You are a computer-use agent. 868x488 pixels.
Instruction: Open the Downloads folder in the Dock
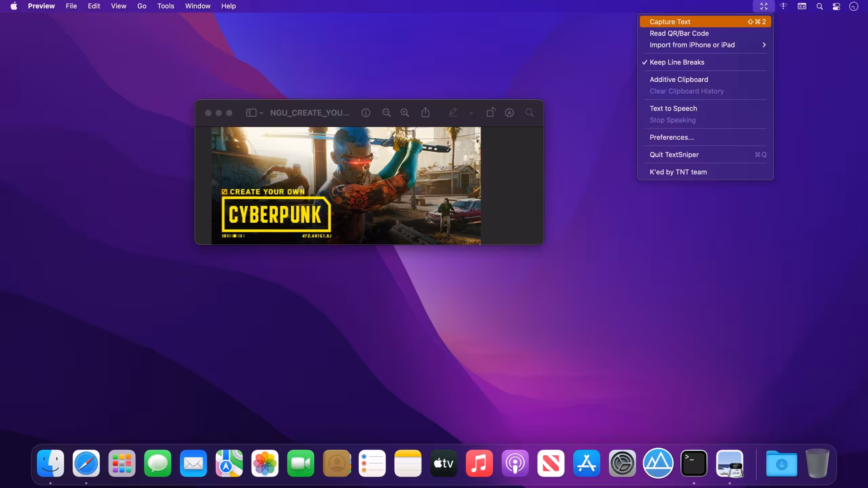click(782, 463)
